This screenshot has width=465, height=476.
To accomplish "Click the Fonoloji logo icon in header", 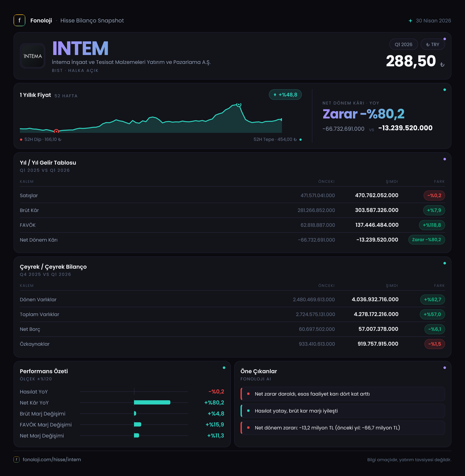I will (x=19, y=20).
